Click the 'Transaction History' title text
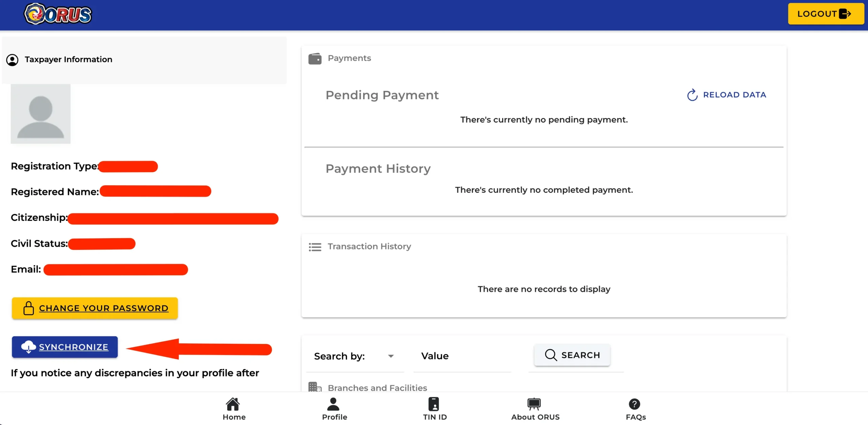This screenshot has height=425, width=868. (x=369, y=246)
